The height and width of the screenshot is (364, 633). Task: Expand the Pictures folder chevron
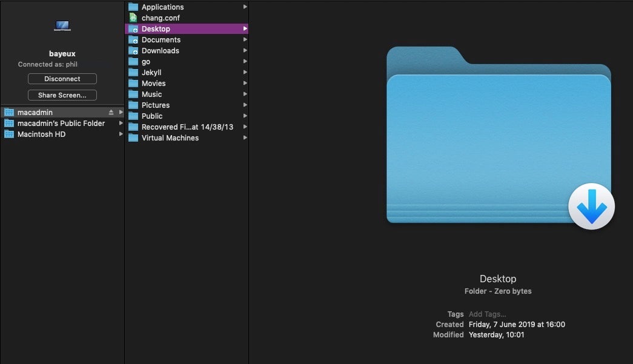pos(245,105)
